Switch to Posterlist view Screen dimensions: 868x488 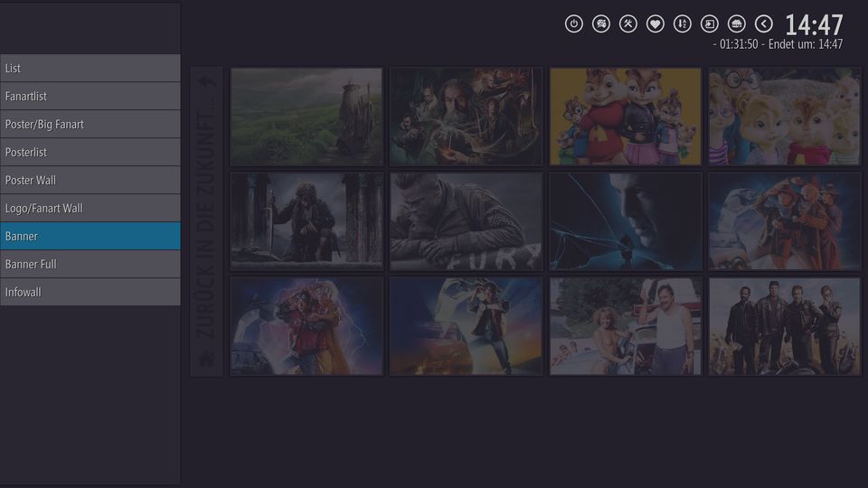click(90, 152)
